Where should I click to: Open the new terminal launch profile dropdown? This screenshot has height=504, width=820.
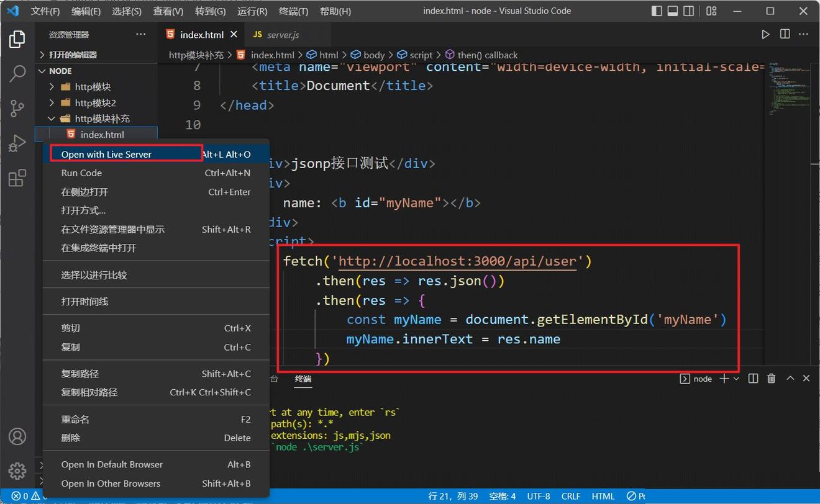pyautogui.click(x=737, y=379)
